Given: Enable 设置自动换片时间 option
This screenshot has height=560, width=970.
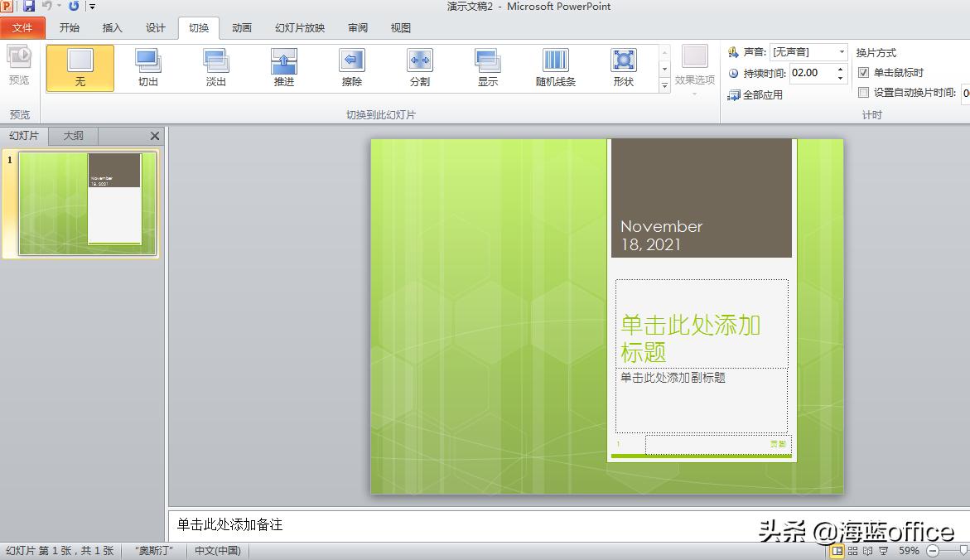Looking at the screenshot, I should 864,92.
